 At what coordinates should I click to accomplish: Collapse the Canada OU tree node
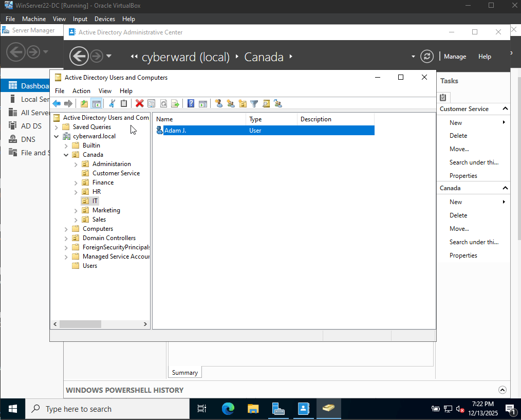click(66, 155)
